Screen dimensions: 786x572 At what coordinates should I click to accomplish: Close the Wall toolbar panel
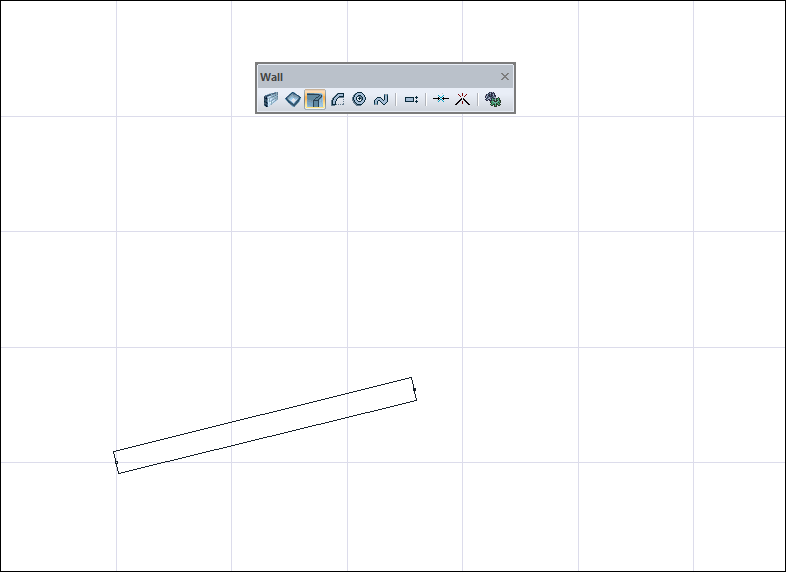(x=505, y=77)
